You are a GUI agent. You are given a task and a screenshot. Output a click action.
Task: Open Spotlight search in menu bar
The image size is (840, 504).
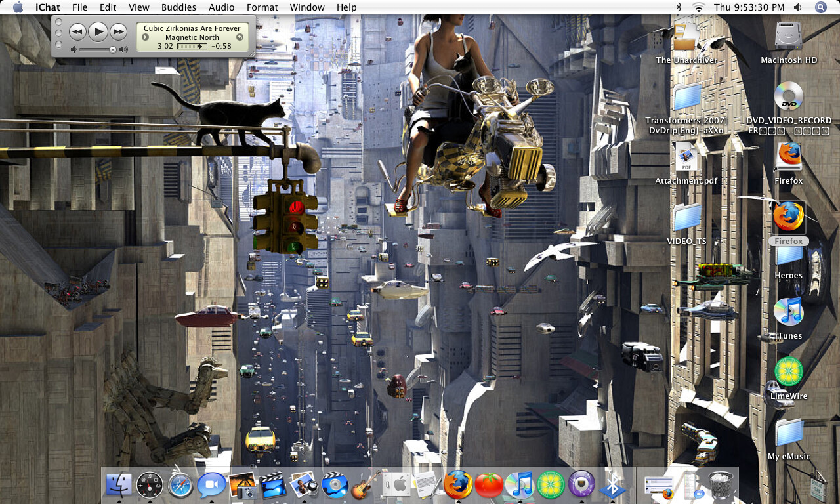[x=820, y=7]
